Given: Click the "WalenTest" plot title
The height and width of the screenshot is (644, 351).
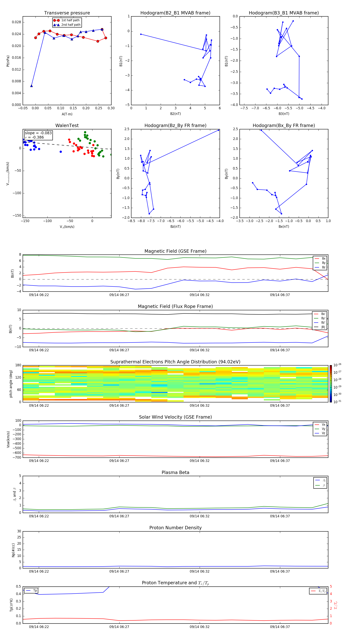Looking at the screenshot, I should point(67,125).
